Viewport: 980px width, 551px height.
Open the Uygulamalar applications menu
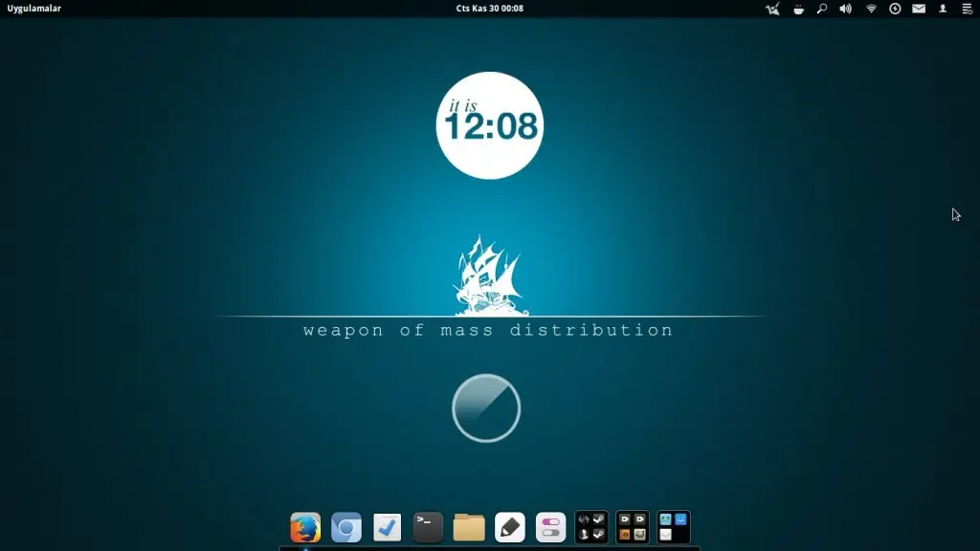(x=34, y=8)
